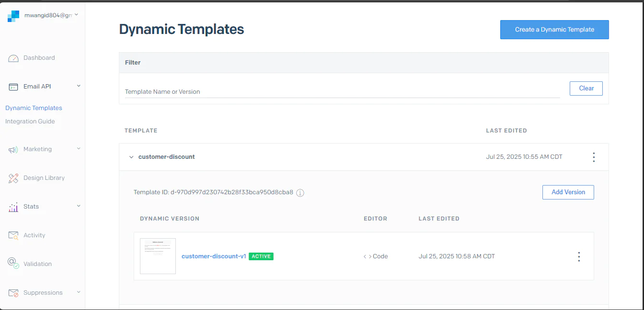Viewport: 644px width, 310px height.
Task: Click the info icon beside the Template ID
Action: pos(300,192)
